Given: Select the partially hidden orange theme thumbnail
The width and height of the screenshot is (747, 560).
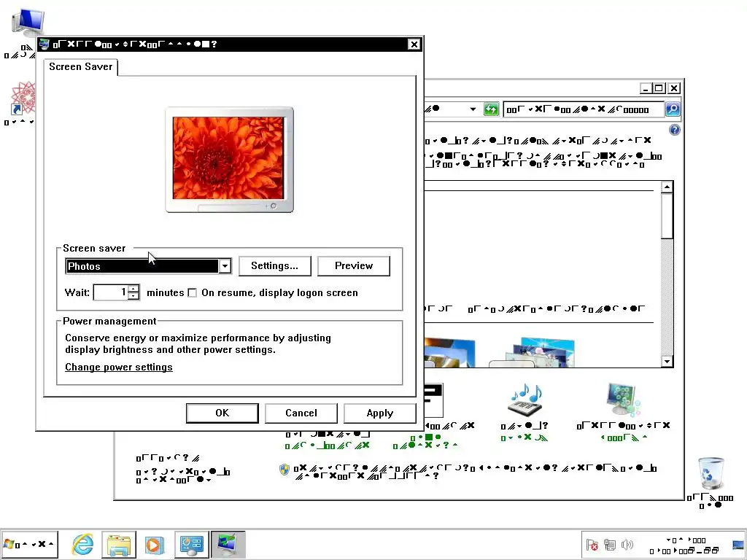Looking at the screenshot, I should click(x=449, y=352).
